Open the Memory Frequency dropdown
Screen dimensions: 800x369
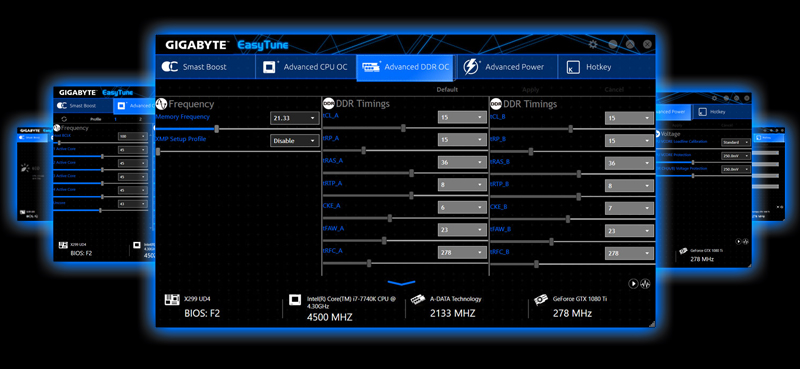tap(294, 118)
